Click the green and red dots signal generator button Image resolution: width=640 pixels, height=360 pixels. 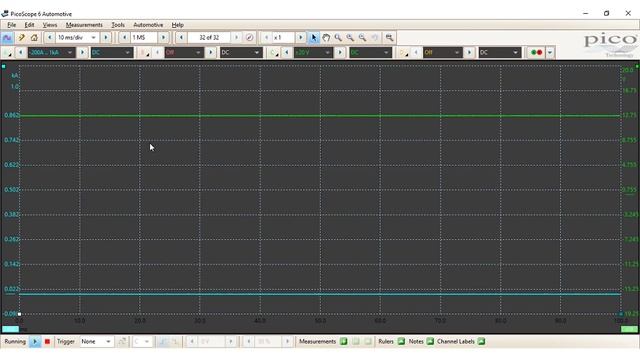(537, 53)
